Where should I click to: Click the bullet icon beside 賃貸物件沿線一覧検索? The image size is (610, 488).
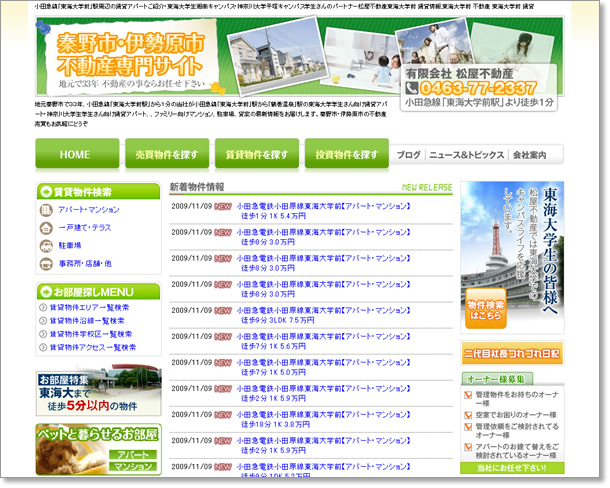point(43,321)
